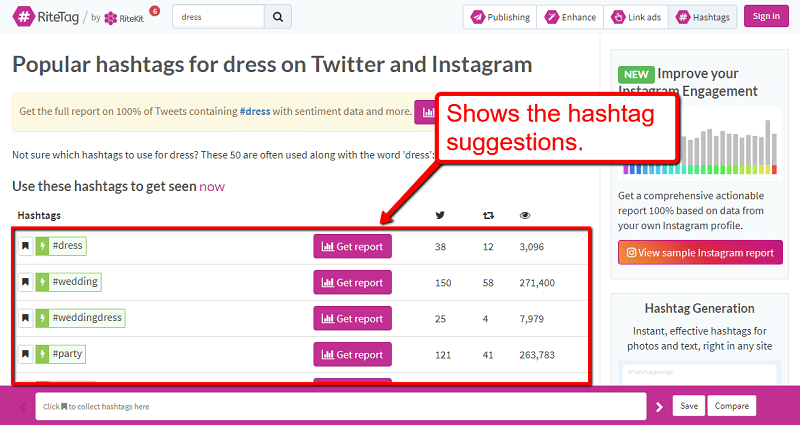Click the 271,400 exposure value

point(537,283)
